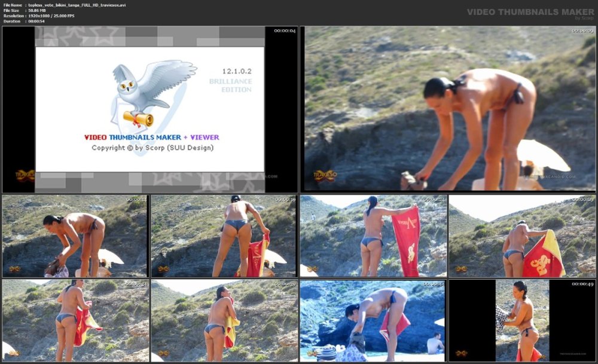Screen dimensions: 598x364
Task: View the blue-tinted frame at 00:00:44
Action: point(373,321)
